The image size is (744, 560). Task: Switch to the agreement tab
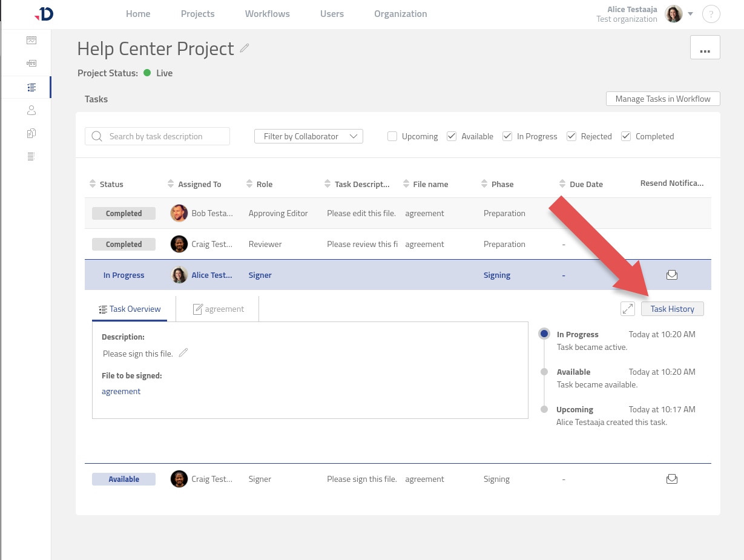point(218,309)
